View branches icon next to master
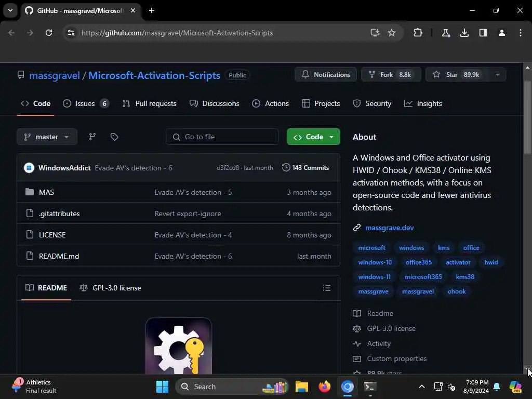The image size is (532, 399). click(92, 137)
